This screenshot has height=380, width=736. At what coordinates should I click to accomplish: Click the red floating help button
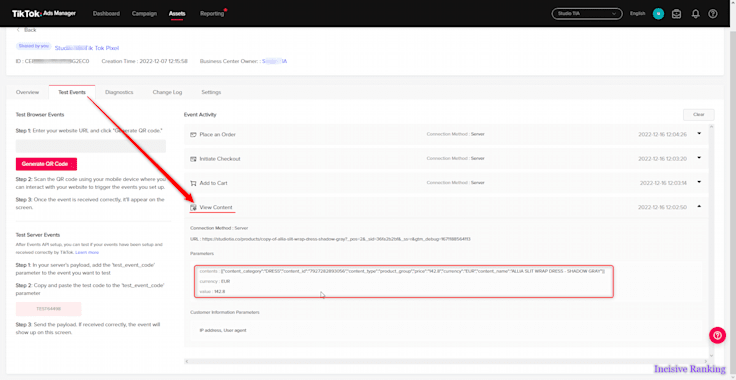click(717, 335)
